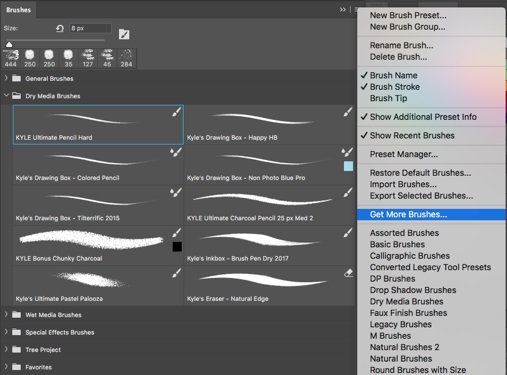Enable Brush Tip display option

[x=388, y=98]
